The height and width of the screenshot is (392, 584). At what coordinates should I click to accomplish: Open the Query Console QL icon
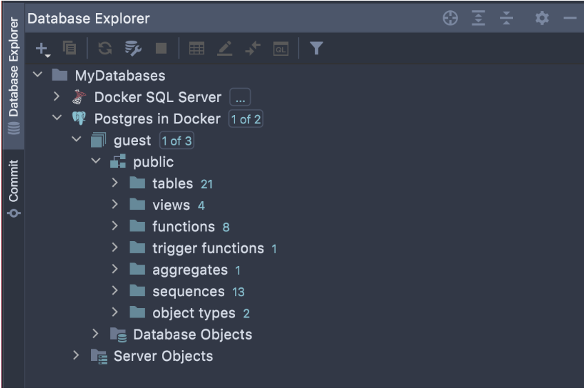click(281, 49)
